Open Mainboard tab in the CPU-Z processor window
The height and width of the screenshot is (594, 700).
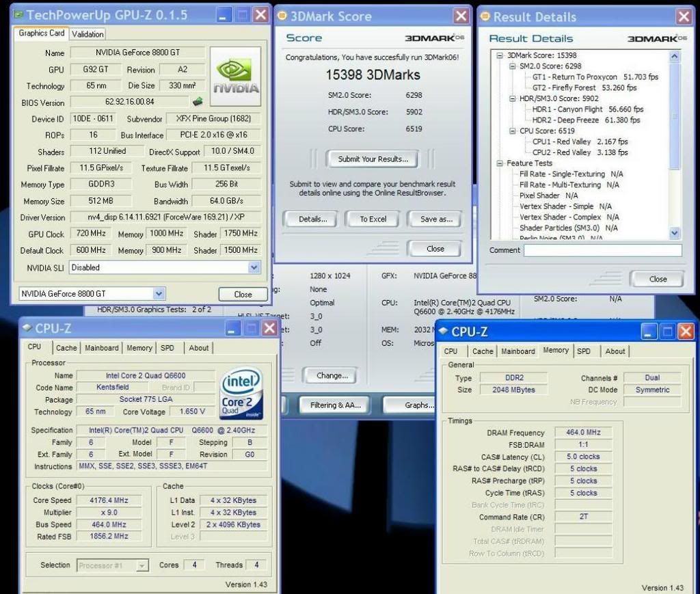point(102,348)
